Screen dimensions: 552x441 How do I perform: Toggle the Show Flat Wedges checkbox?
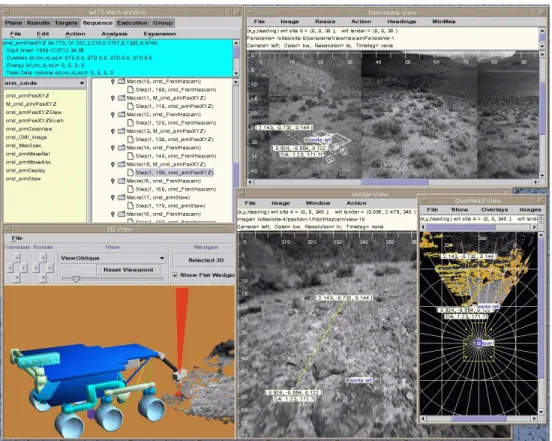click(175, 275)
